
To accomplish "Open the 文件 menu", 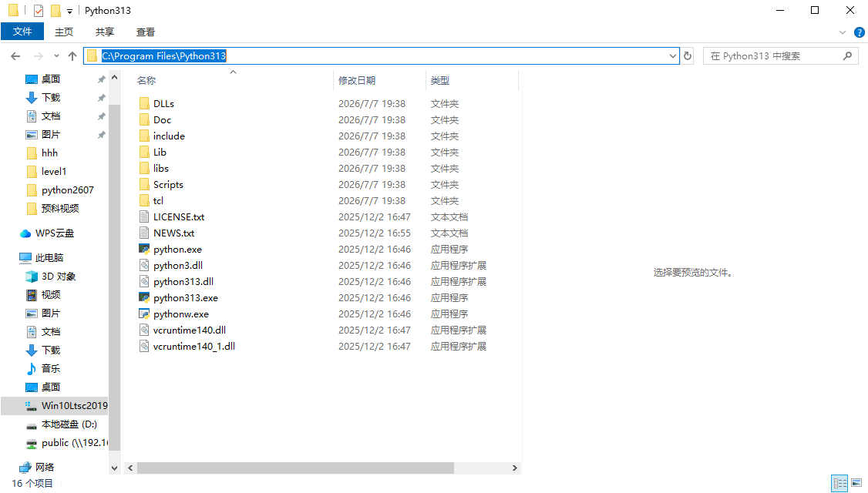I will (x=22, y=32).
